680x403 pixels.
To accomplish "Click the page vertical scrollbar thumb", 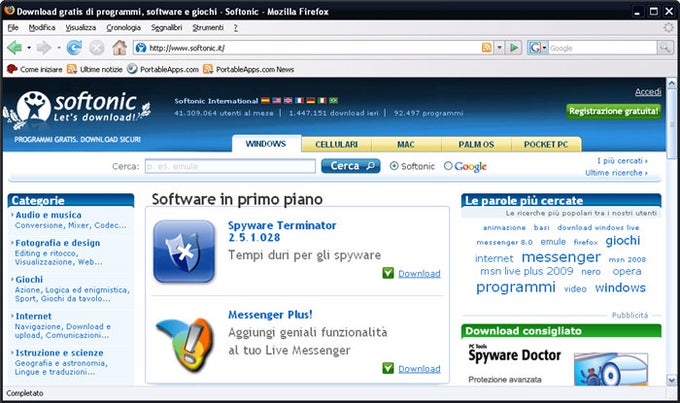I will [672, 125].
